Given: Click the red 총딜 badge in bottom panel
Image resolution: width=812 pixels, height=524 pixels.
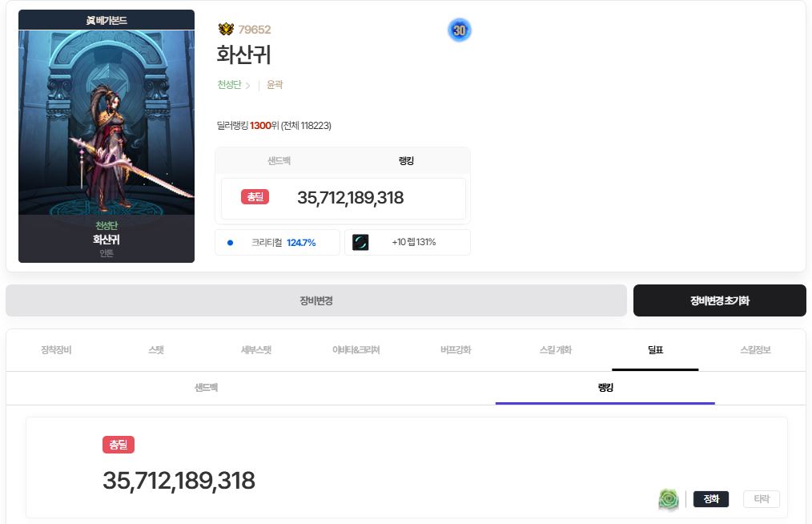Looking at the screenshot, I should pyautogui.click(x=118, y=445).
